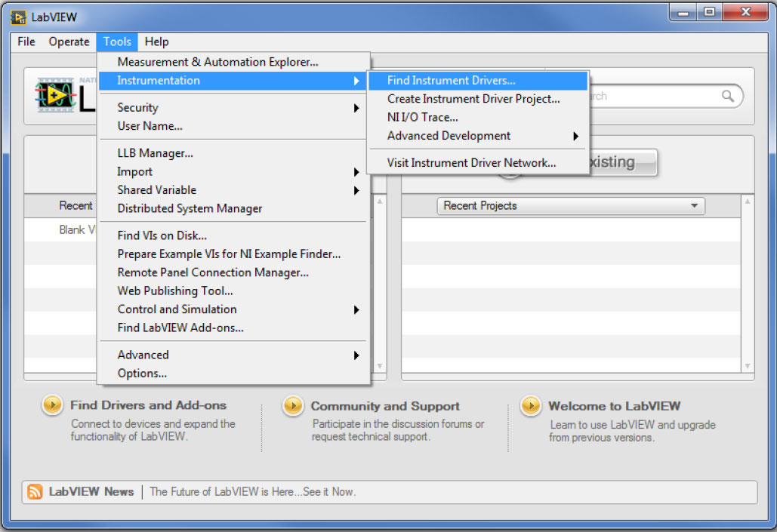777x532 pixels.
Task: Click the LabVIEW News headline link
Action: pos(252,492)
